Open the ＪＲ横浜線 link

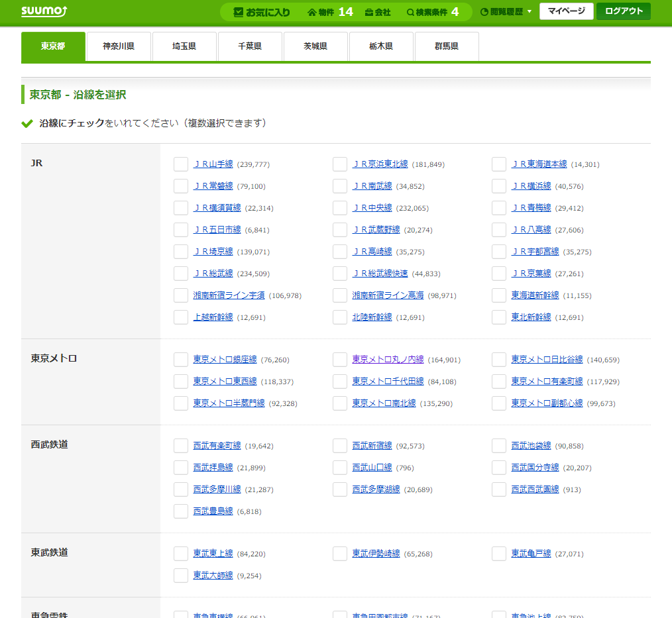click(531, 186)
